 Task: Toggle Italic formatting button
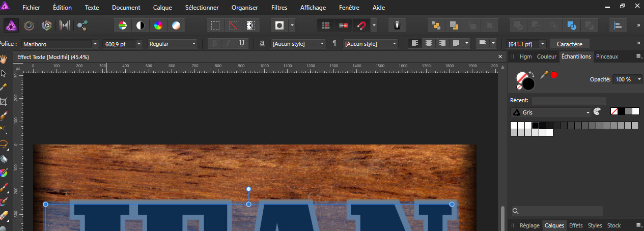228,44
